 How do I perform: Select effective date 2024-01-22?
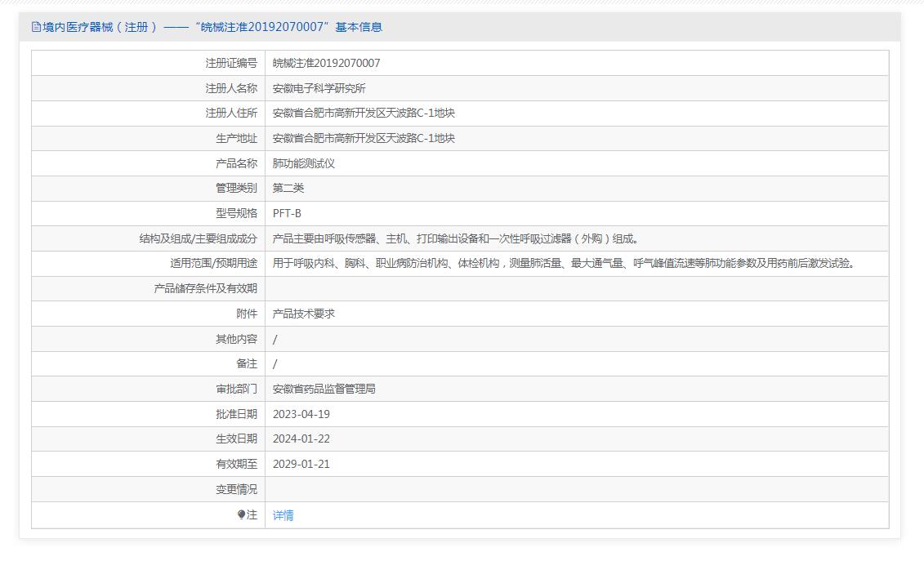pos(301,439)
